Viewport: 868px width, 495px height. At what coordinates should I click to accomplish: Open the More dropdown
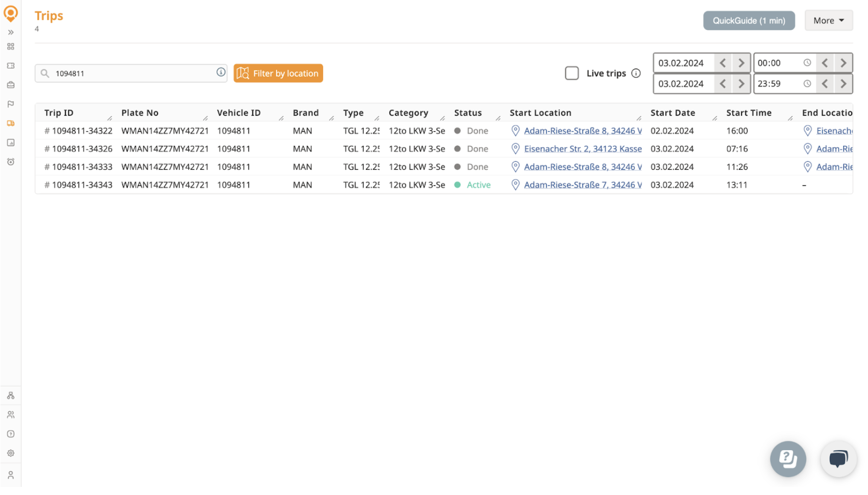[828, 20]
